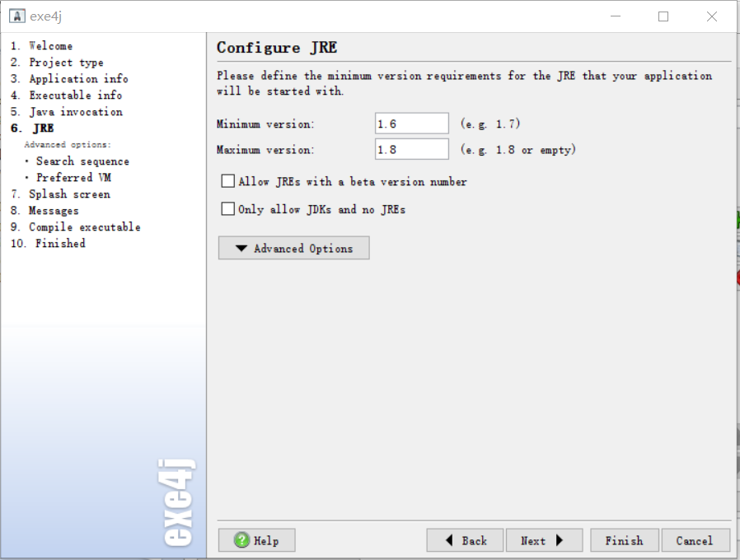Go to step 1 Welcome
Screen dimensions: 740x560
(x=41, y=46)
